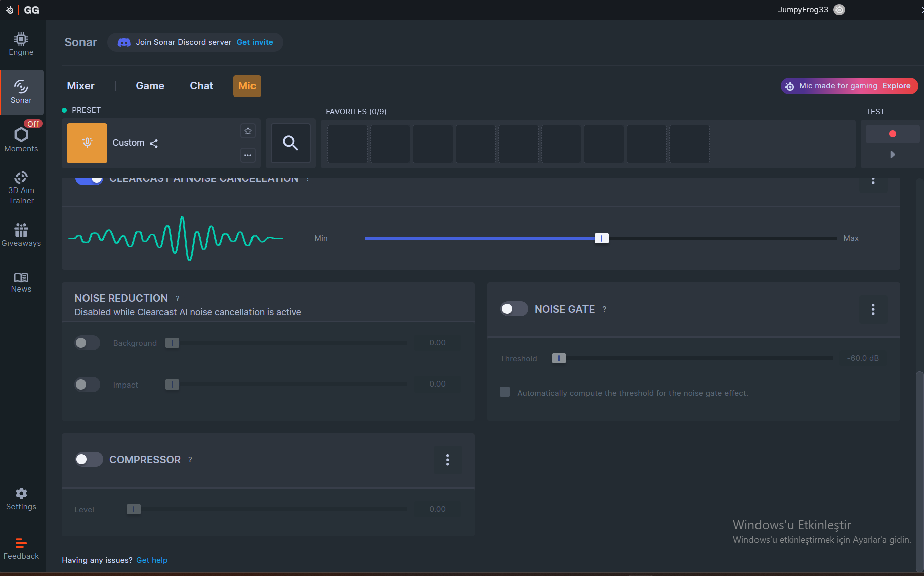Click the Threshold value field -60.0 dB
The height and width of the screenshot is (576, 924).
[863, 358]
